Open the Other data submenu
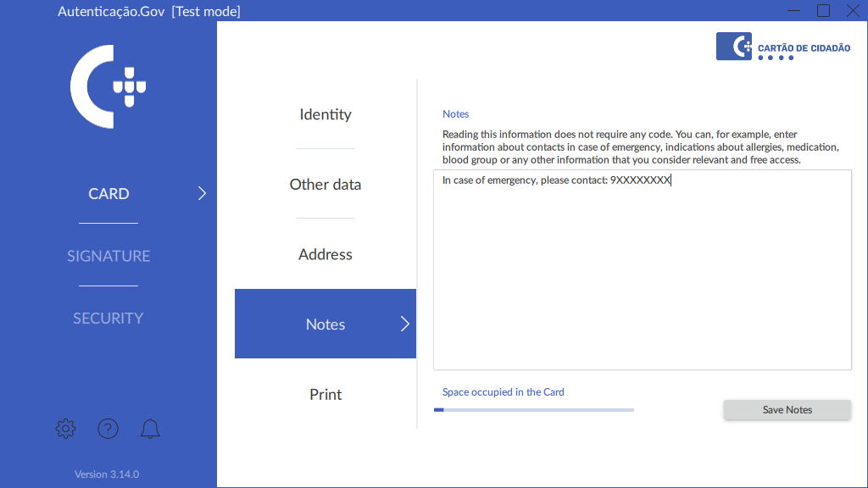868x488 pixels. (325, 185)
